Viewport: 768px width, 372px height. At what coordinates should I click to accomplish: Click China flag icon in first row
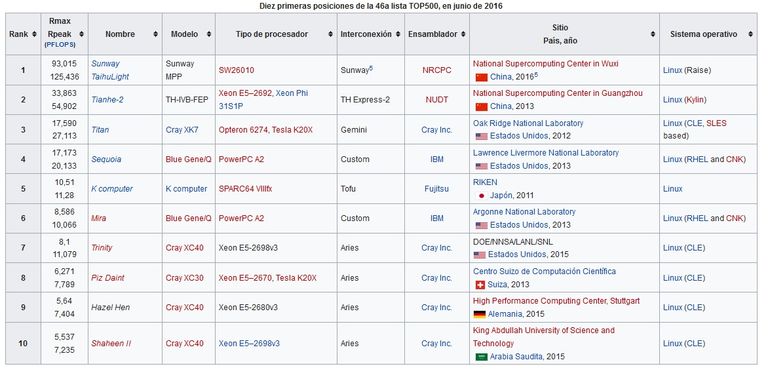[x=481, y=77]
